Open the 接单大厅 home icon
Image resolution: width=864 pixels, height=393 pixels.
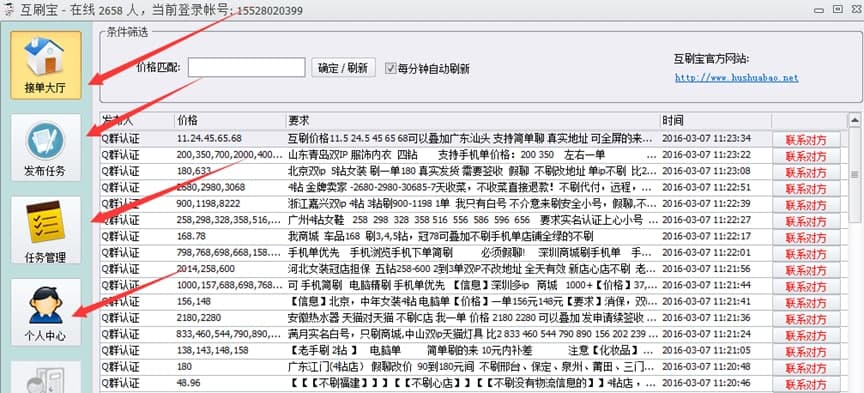point(46,65)
